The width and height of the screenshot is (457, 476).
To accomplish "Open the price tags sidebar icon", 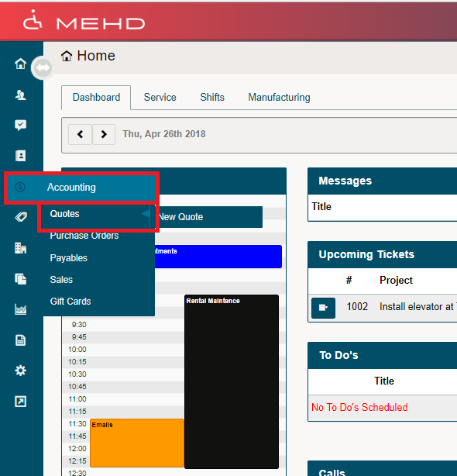I will click(x=21, y=217).
